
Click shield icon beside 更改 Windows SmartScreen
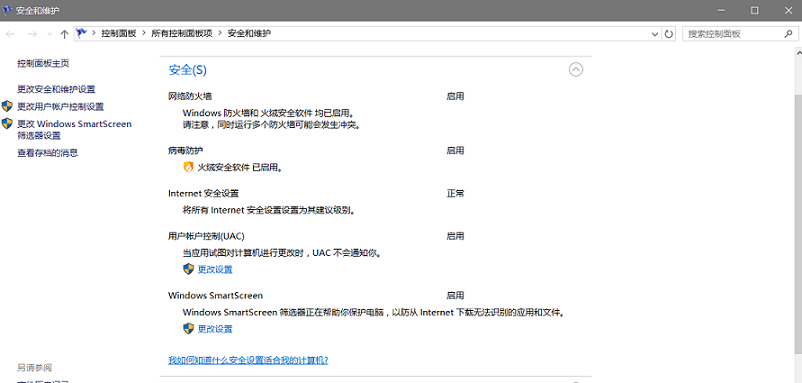[x=7, y=124]
